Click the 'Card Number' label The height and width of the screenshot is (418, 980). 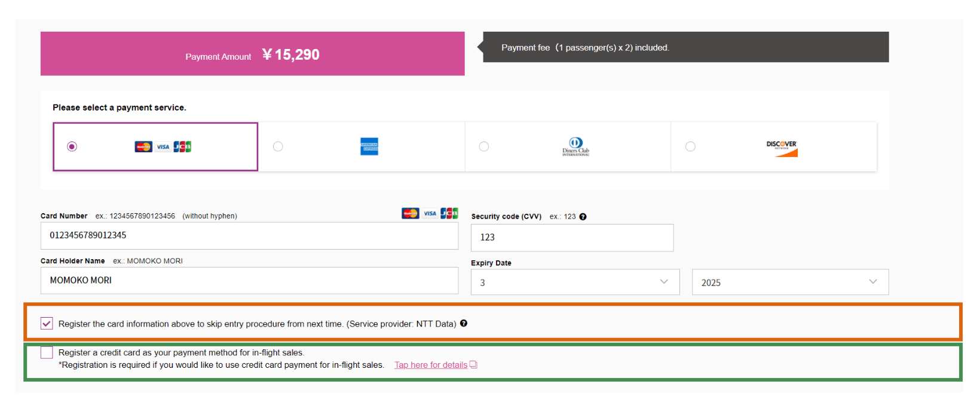coord(64,216)
